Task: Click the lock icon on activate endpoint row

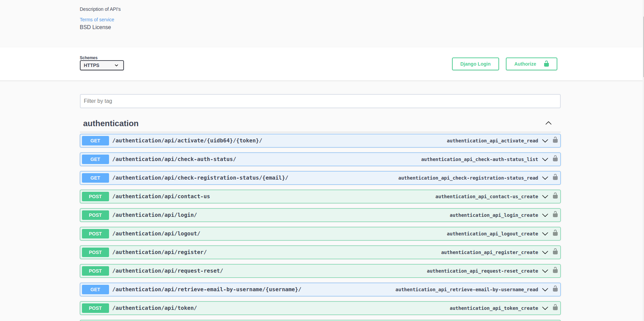Action: click(x=555, y=140)
